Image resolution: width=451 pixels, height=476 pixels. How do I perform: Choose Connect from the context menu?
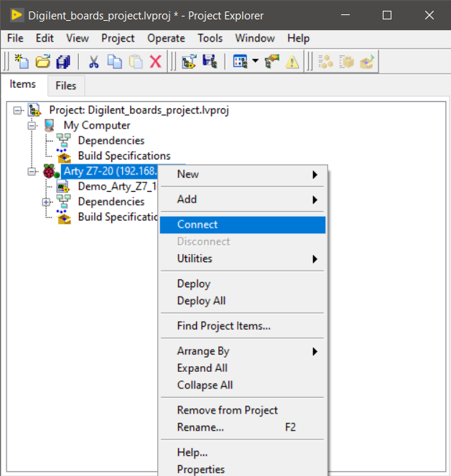pos(242,225)
